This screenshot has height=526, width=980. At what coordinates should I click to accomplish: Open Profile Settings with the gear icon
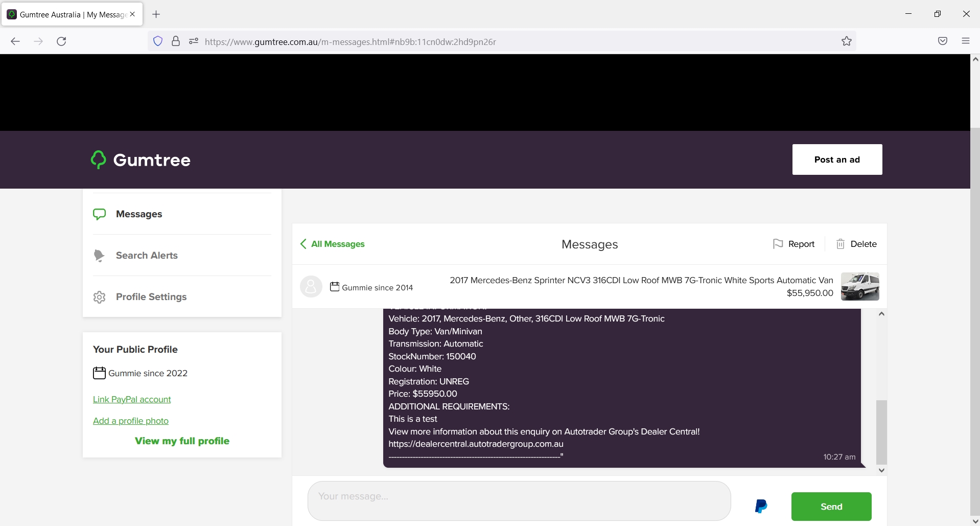[x=99, y=297]
